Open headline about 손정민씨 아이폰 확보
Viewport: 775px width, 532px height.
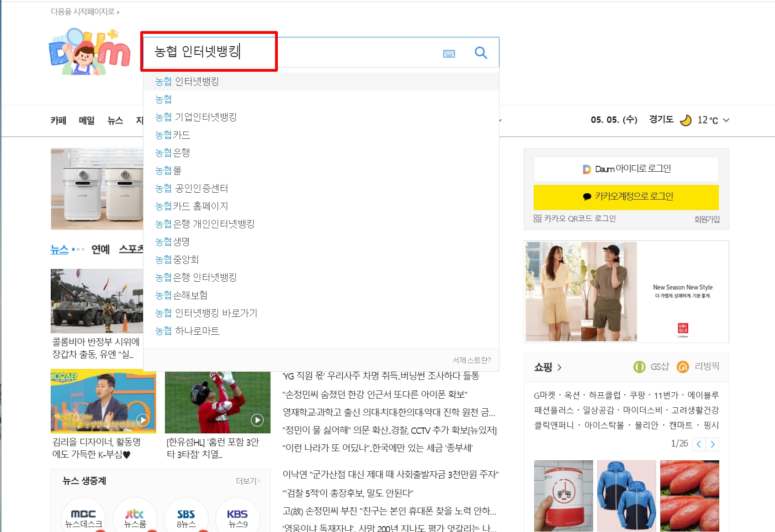pyautogui.click(x=375, y=394)
